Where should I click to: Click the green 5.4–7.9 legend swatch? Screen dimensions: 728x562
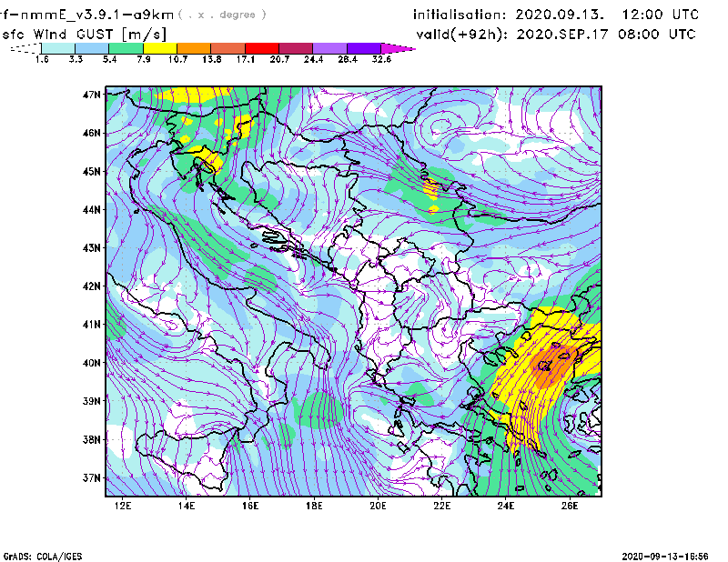point(126,48)
